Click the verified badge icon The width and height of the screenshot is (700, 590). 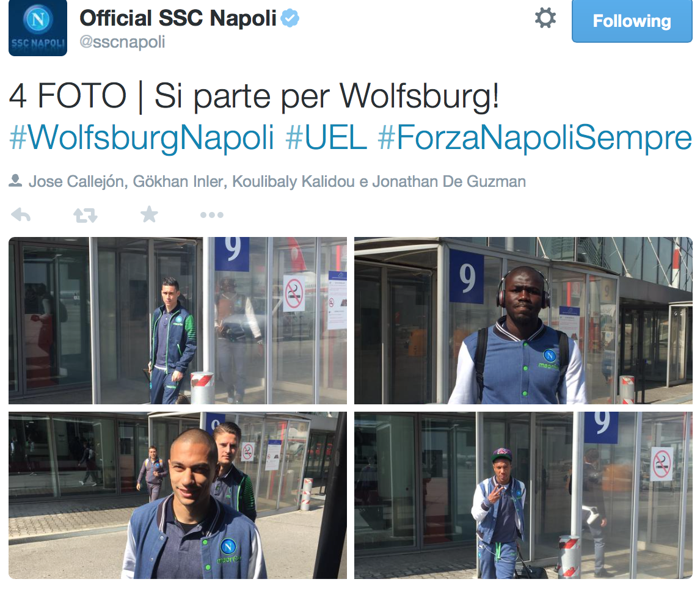(290, 18)
